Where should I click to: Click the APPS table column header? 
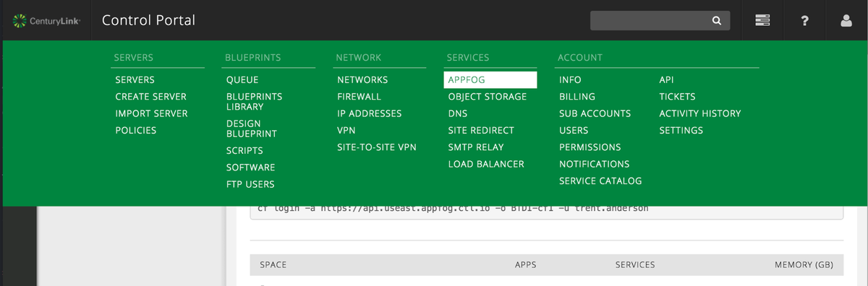pyautogui.click(x=525, y=265)
